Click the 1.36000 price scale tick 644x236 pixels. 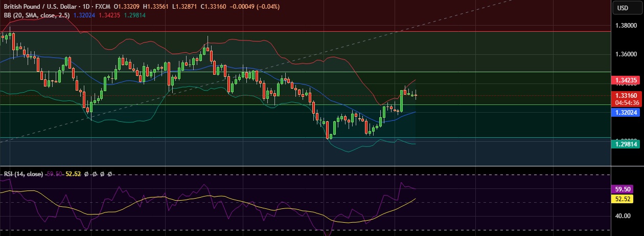pyautogui.click(x=625, y=54)
